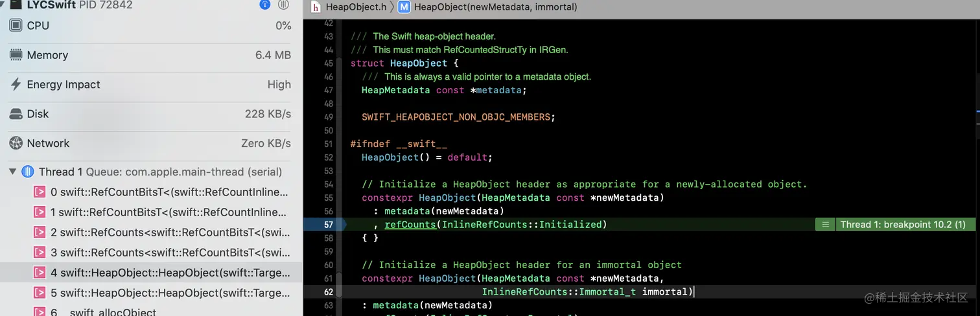Click the refCounts identifier on line 57
This screenshot has width=980, height=316.
click(x=410, y=225)
